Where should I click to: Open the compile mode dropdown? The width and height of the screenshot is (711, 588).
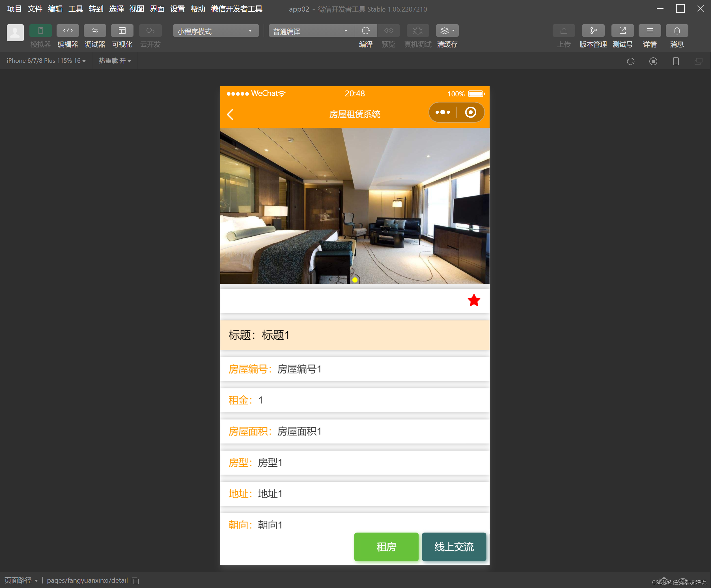311,31
